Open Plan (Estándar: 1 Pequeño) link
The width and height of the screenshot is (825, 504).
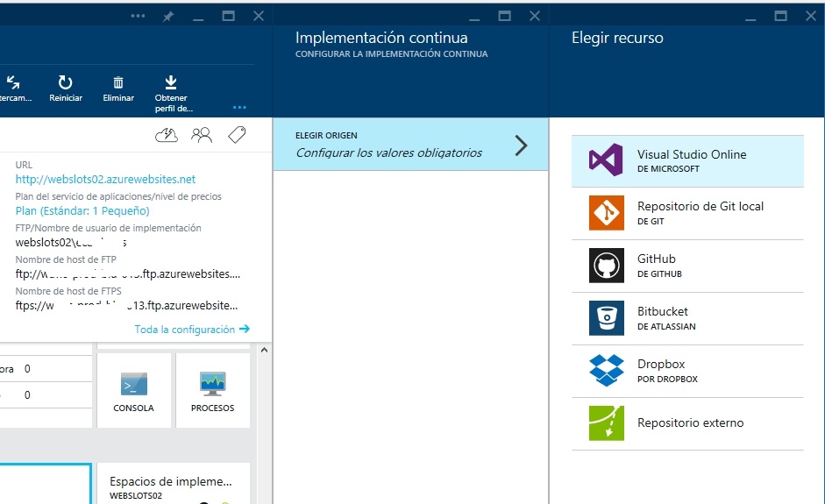tap(82, 211)
